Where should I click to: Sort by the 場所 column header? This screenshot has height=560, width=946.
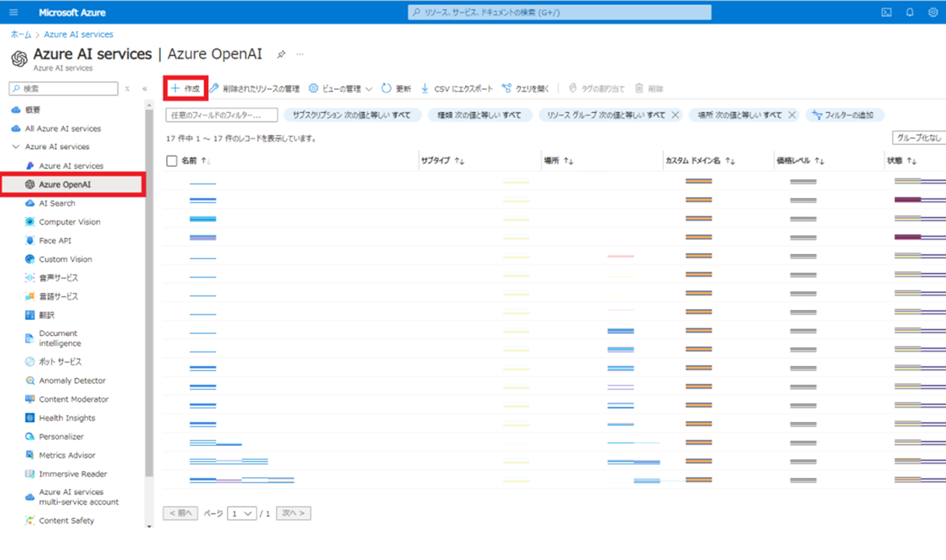tap(559, 161)
